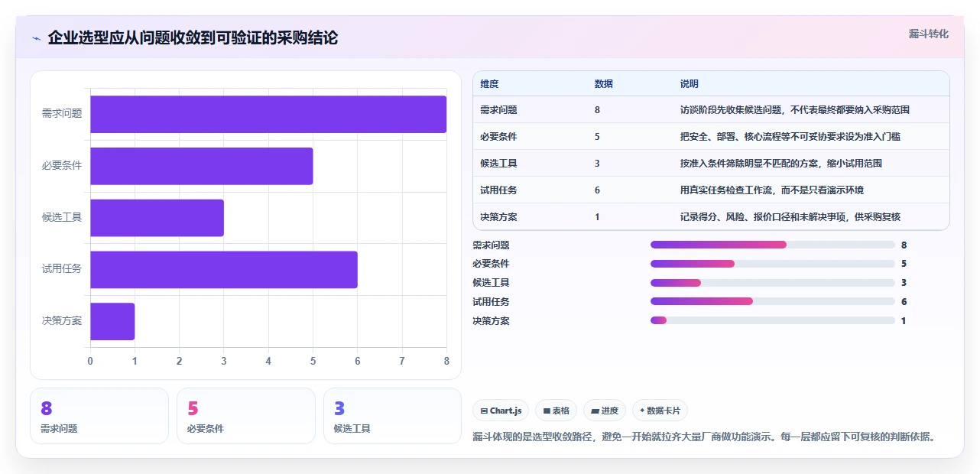The image size is (980, 474).
Task: Select the Chart.js chip
Action: pyautogui.click(x=501, y=411)
